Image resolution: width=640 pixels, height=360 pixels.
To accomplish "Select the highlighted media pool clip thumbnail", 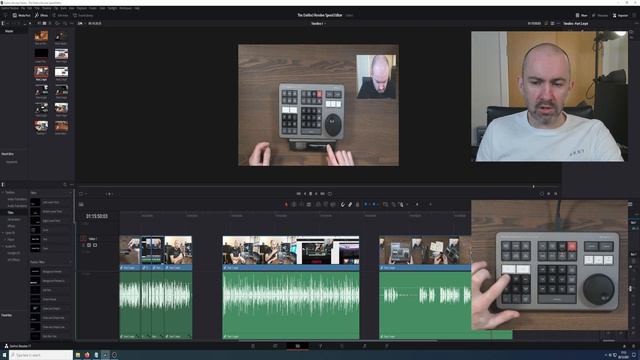I will 41,72.
